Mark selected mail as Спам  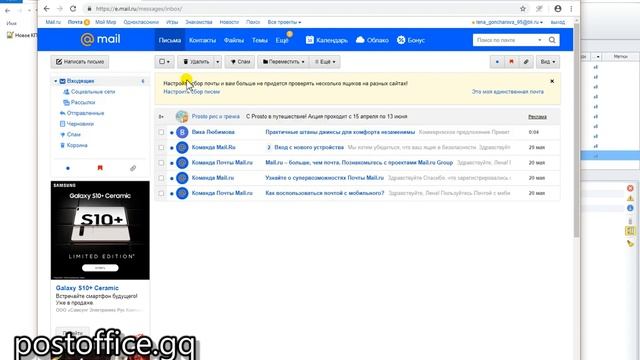coord(240,62)
